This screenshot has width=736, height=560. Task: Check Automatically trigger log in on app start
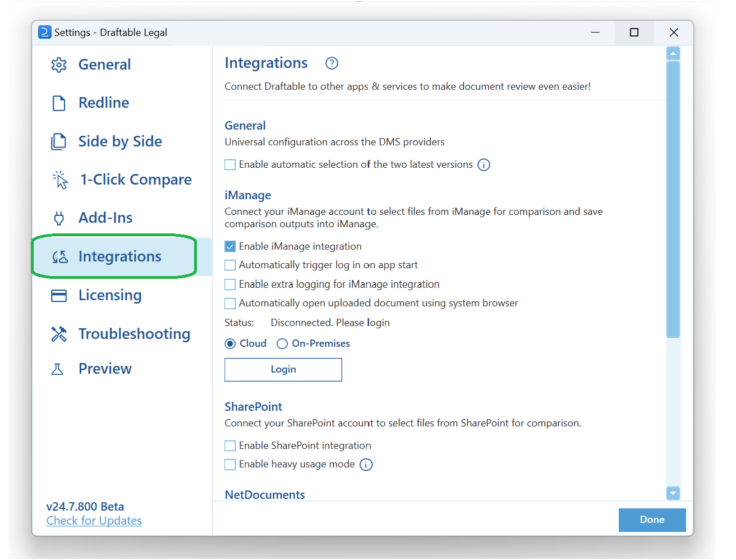point(230,265)
